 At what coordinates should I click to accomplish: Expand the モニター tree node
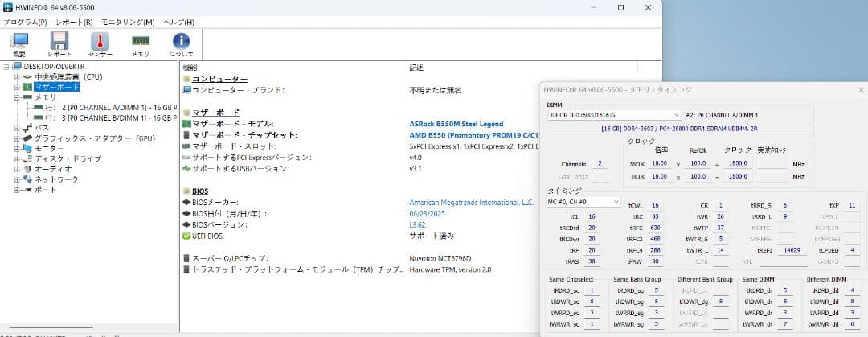(x=17, y=149)
